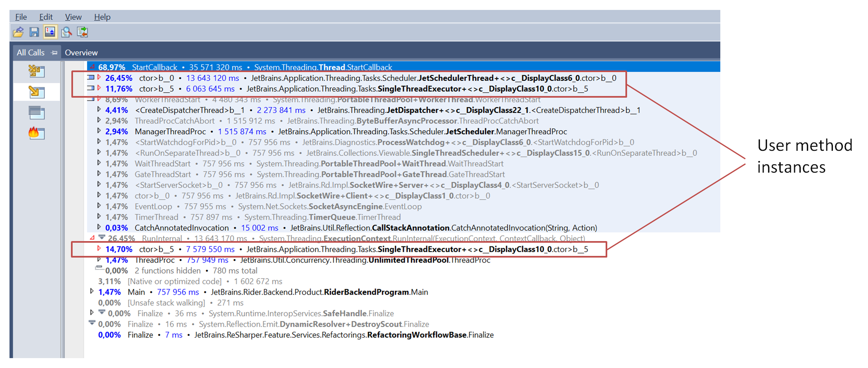The width and height of the screenshot is (868, 368).
Task: Pin the All Calls tab
Action: (54, 53)
